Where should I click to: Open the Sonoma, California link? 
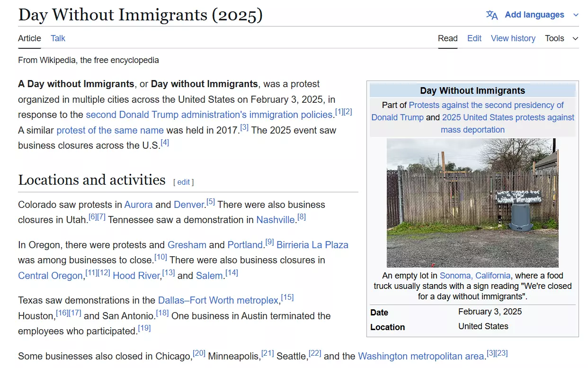(475, 276)
